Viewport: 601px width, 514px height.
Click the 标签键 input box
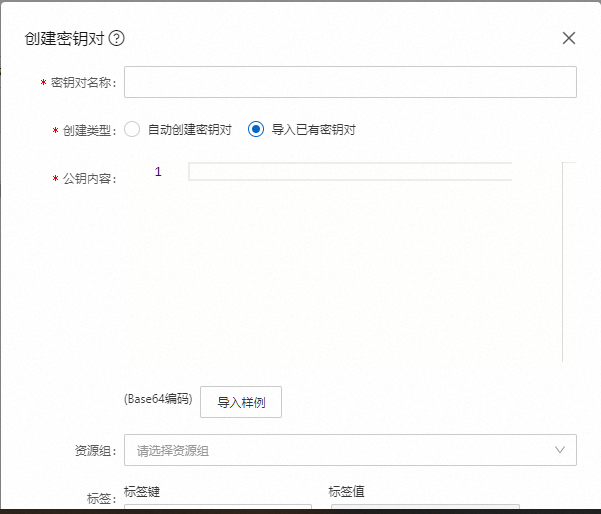coord(217,508)
